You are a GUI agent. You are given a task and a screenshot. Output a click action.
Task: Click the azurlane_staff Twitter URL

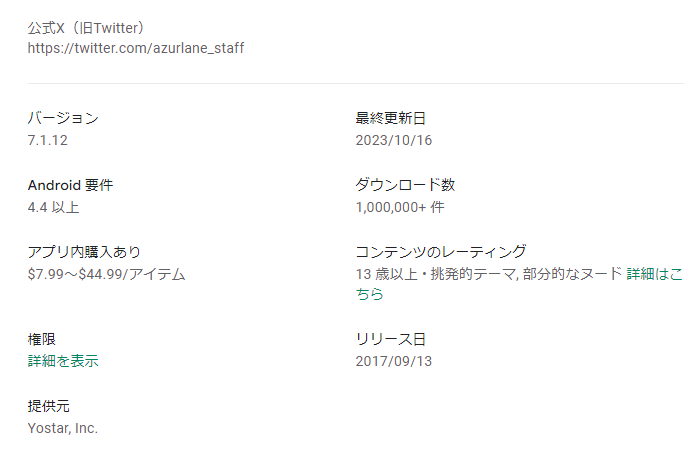(136, 47)
